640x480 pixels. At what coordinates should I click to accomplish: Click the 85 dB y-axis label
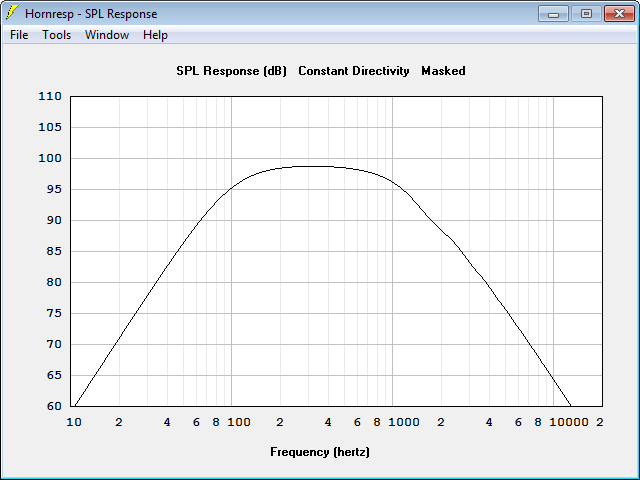coord(53,251)
